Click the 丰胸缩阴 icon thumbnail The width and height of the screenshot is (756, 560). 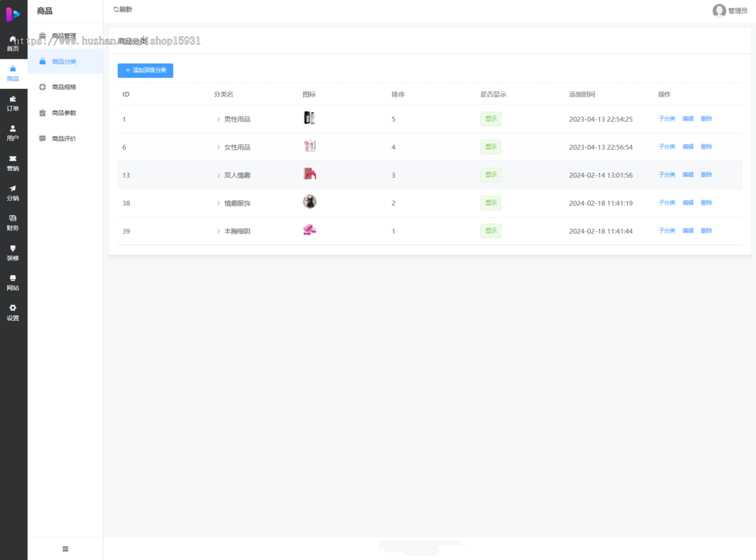coord(309,230)
